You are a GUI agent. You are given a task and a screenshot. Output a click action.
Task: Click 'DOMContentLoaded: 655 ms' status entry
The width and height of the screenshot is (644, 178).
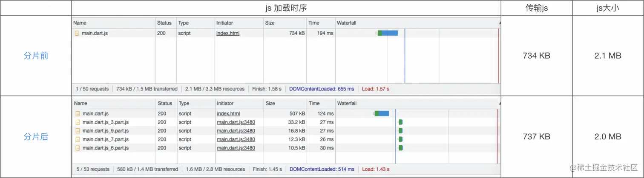tap(322, 89)
